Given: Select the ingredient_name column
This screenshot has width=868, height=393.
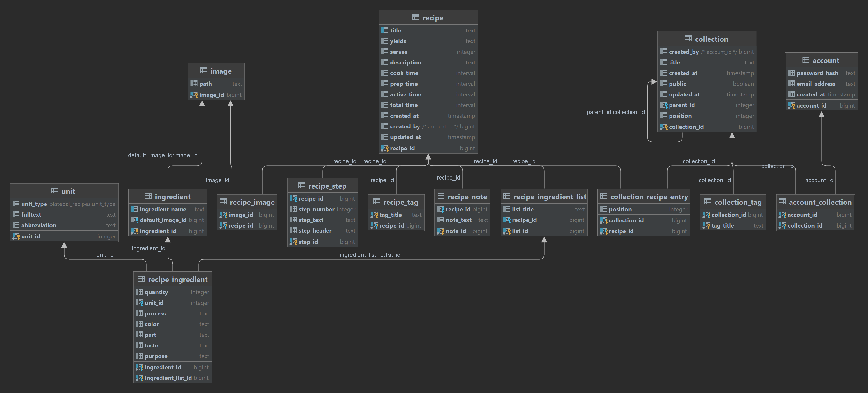Looking at the screenshot, I should coord(168,209).
